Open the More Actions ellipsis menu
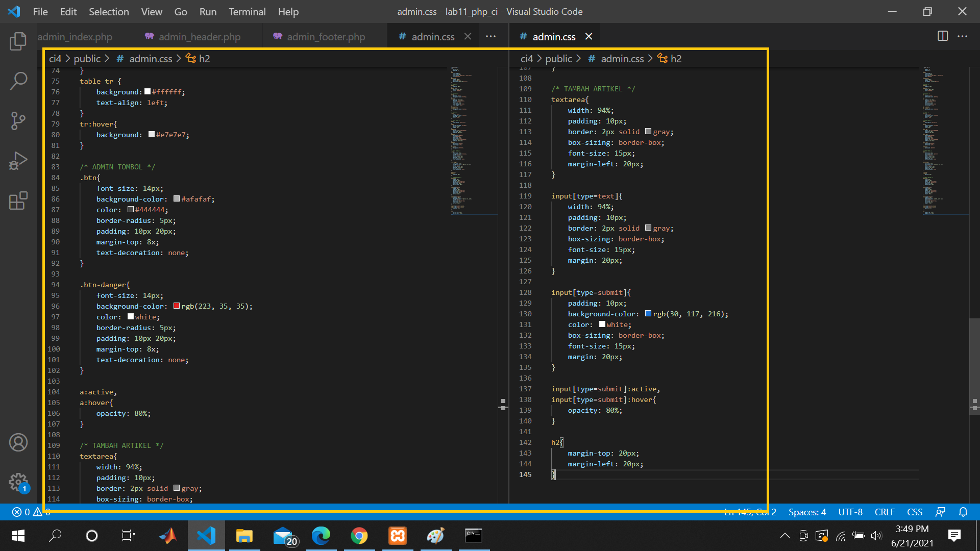Viewport: 980px width, 551px height. click(964, 36)
